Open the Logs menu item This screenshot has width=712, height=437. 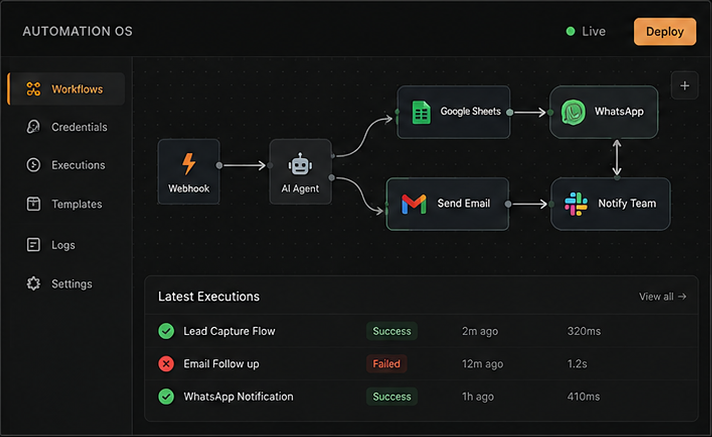(66, 245)
